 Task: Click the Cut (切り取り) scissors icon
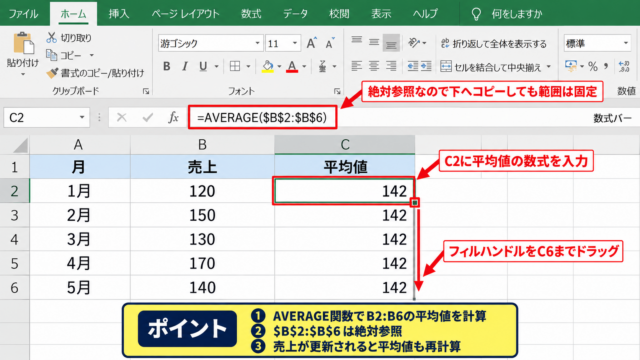point(51,38)
